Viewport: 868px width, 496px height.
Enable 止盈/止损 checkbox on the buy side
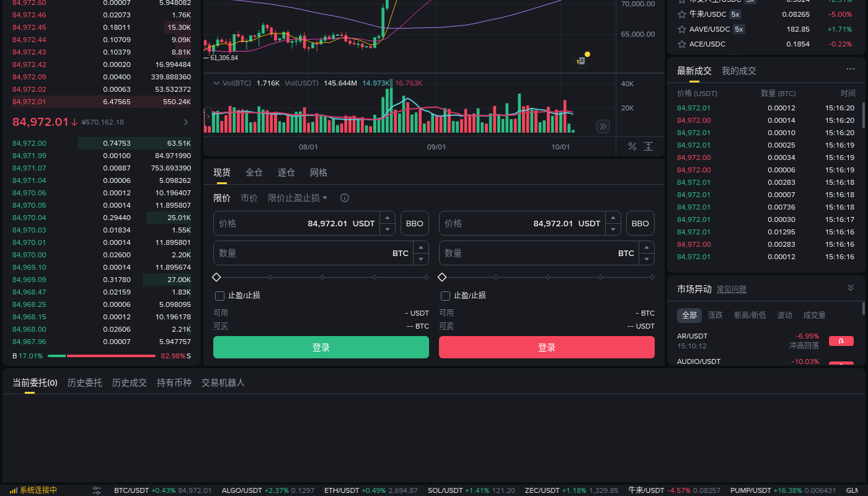[219, 296]
